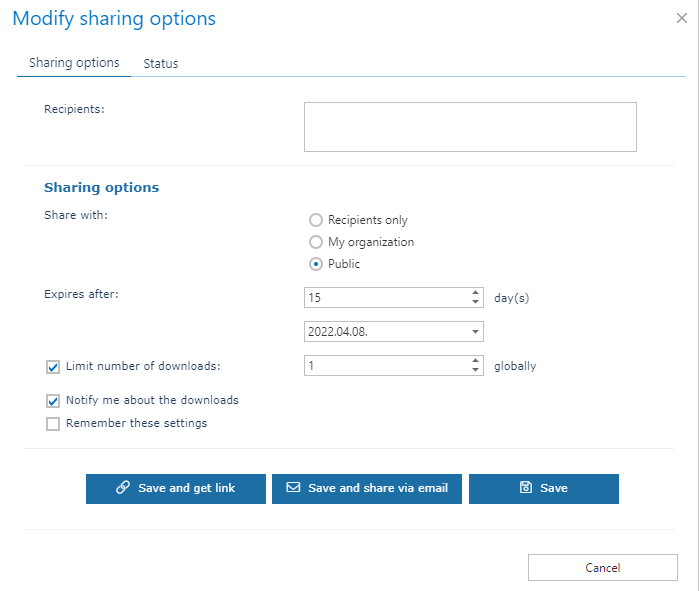Disable Notify me about the downloads
This screenshot has height=591, width=699.
click(53, 401)
